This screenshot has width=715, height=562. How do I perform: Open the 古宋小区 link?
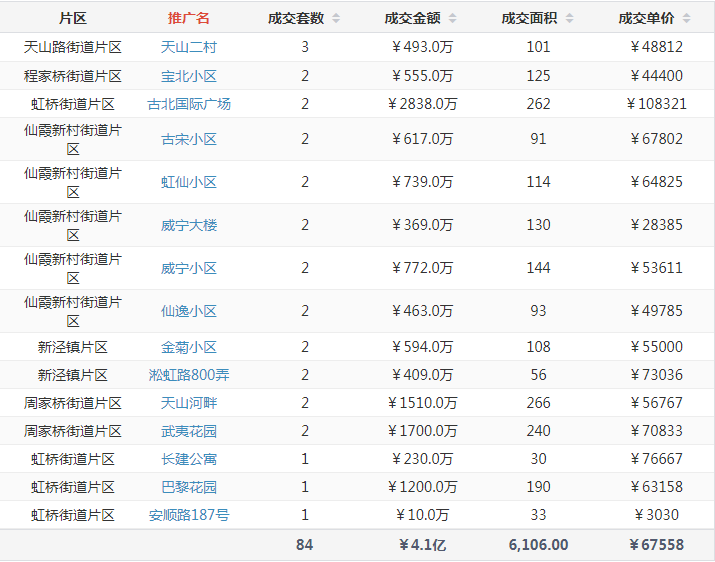(x=189, y=139)
